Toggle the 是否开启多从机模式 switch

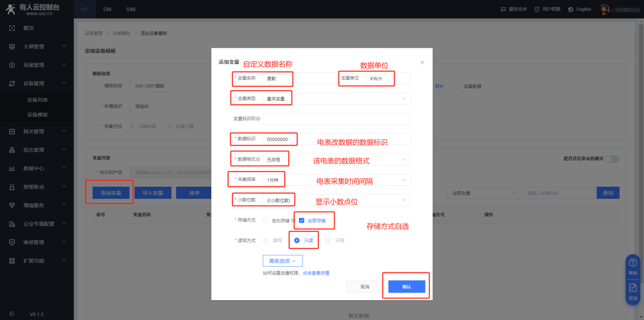point(612,159)
